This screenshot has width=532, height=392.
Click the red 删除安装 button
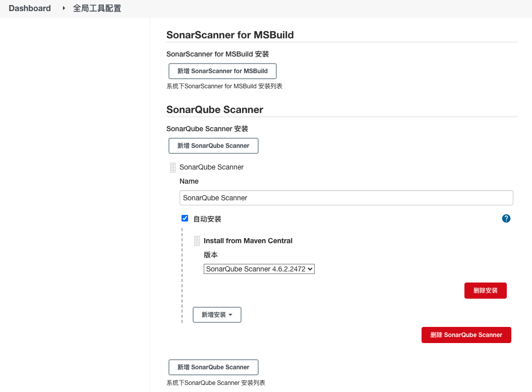tap(485, 290)
